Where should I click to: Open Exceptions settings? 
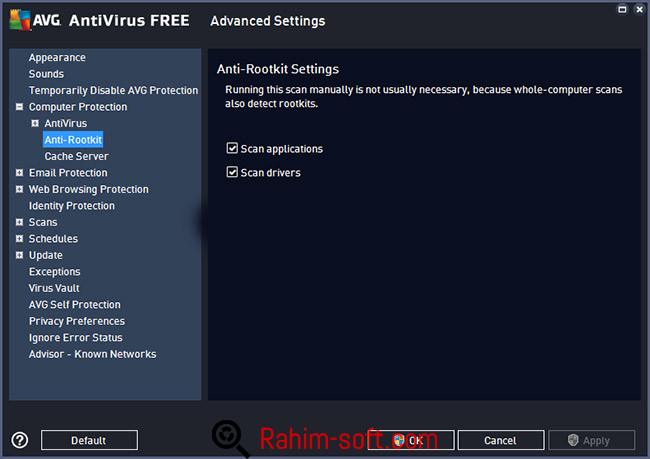55,272
